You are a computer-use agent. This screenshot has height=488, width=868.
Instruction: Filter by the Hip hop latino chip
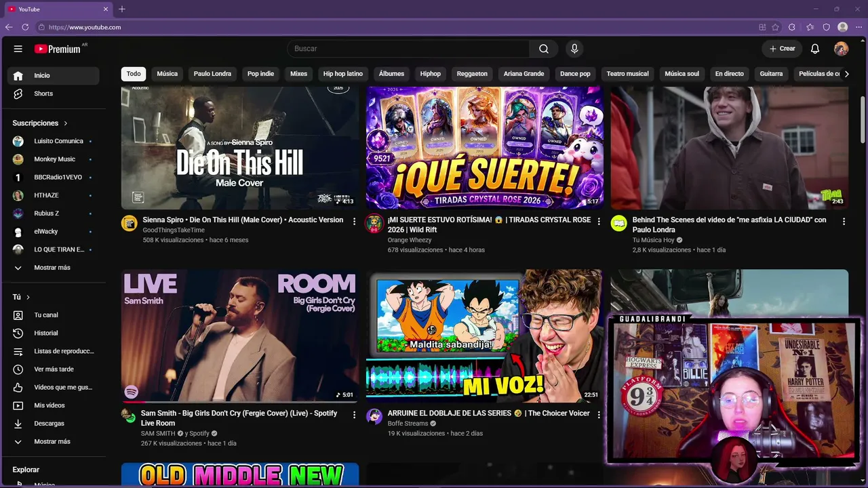pos(343,74)
